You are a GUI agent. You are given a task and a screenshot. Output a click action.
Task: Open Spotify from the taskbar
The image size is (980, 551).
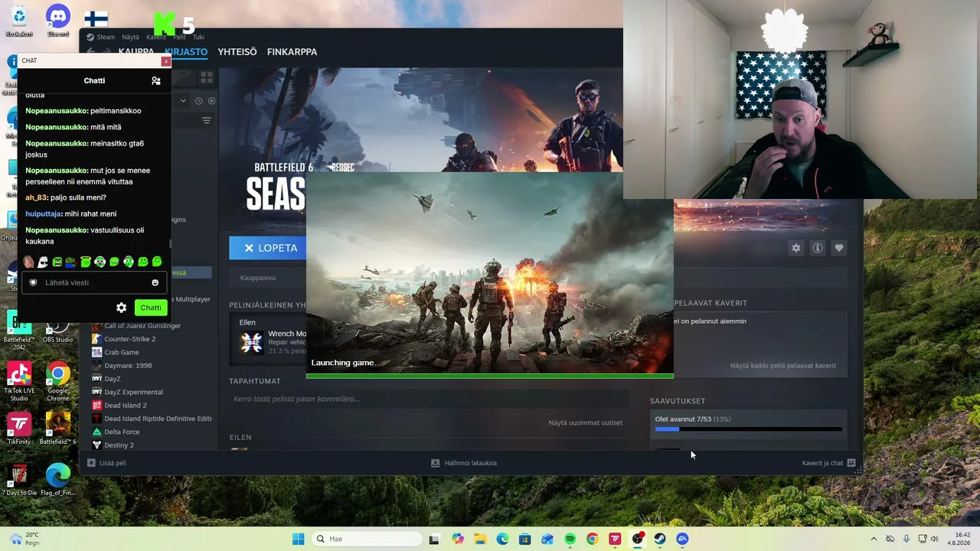(x=570, y=539)
